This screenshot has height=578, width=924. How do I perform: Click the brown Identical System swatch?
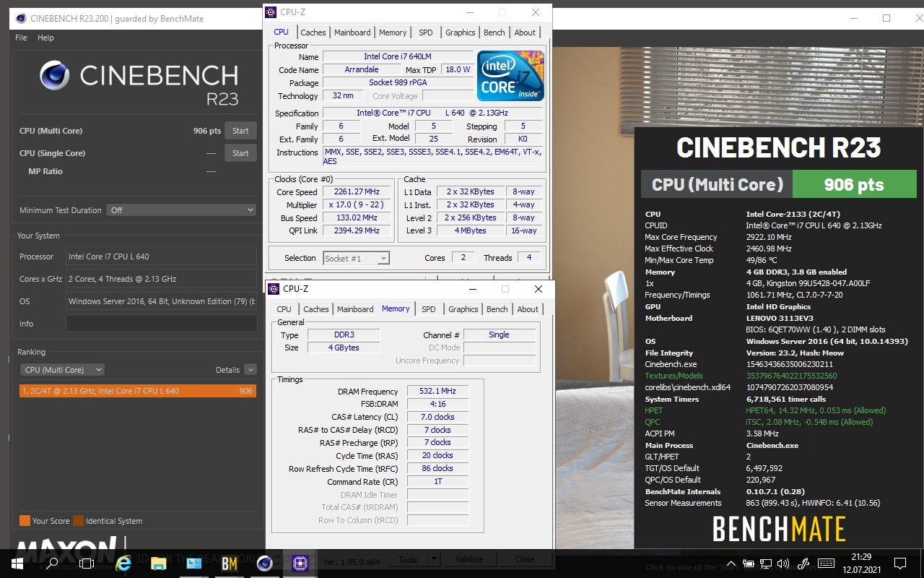[x=78, y=521]
